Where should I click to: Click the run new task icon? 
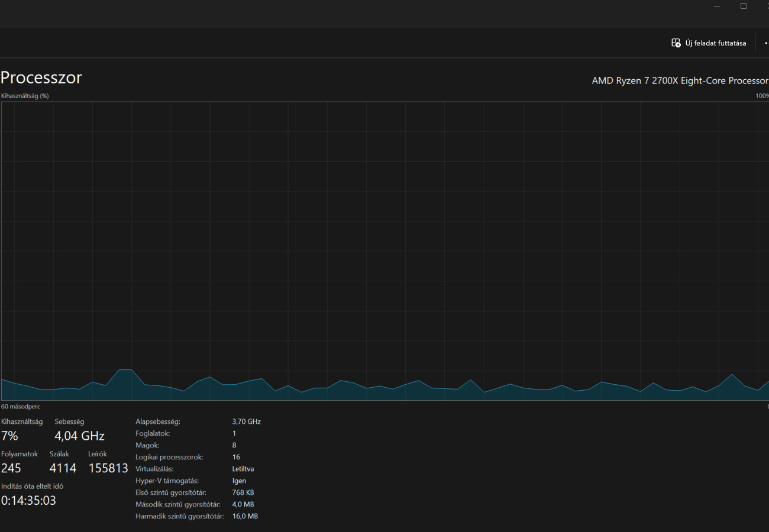coord(676,43)
